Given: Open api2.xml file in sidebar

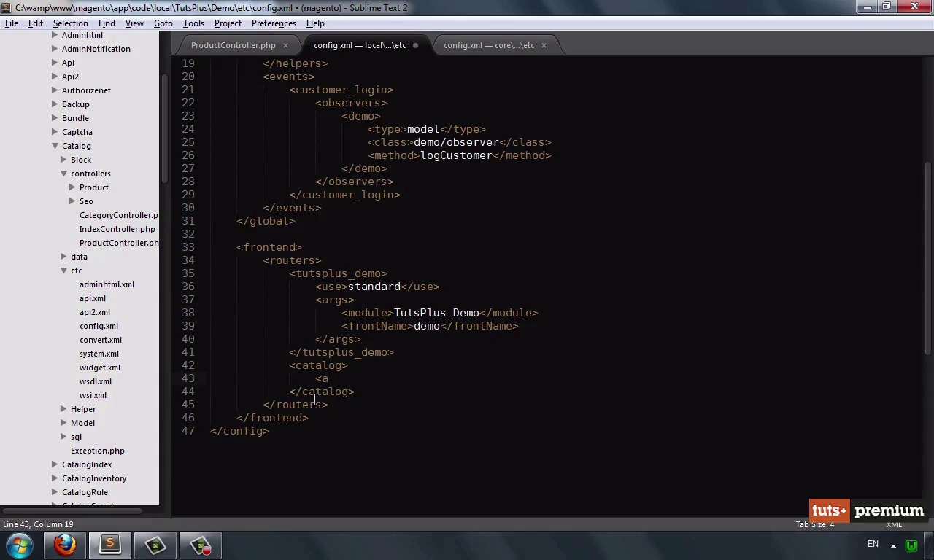Looking at the screenshot, I should coord(95,312).
